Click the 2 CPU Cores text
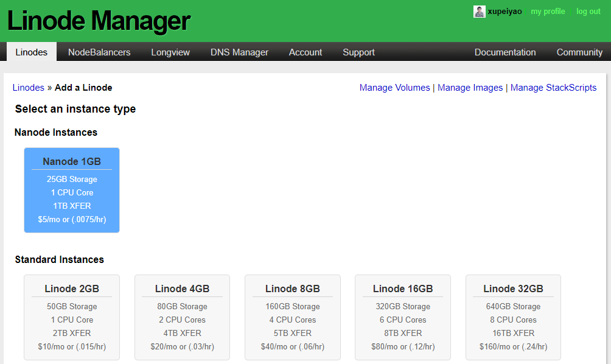 coord(183,320)
